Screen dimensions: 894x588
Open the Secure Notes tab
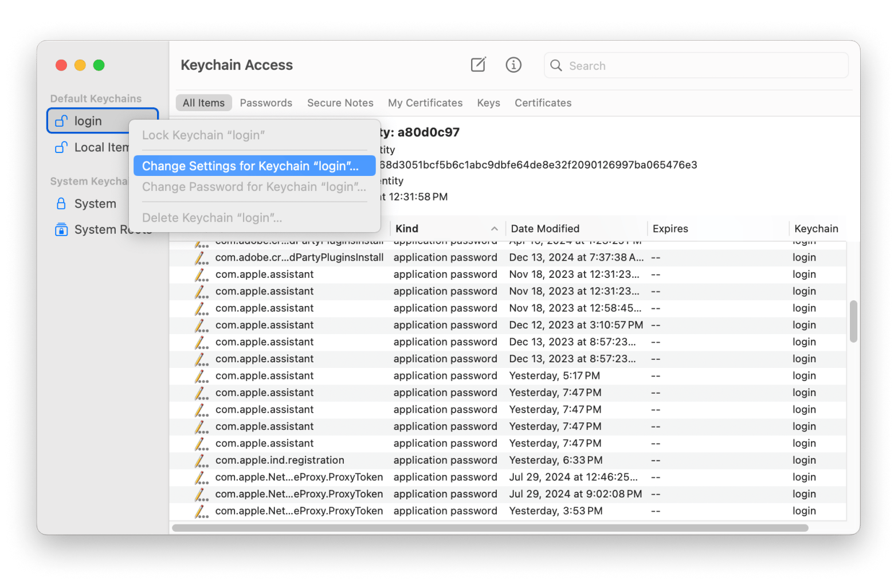[340, 103]
